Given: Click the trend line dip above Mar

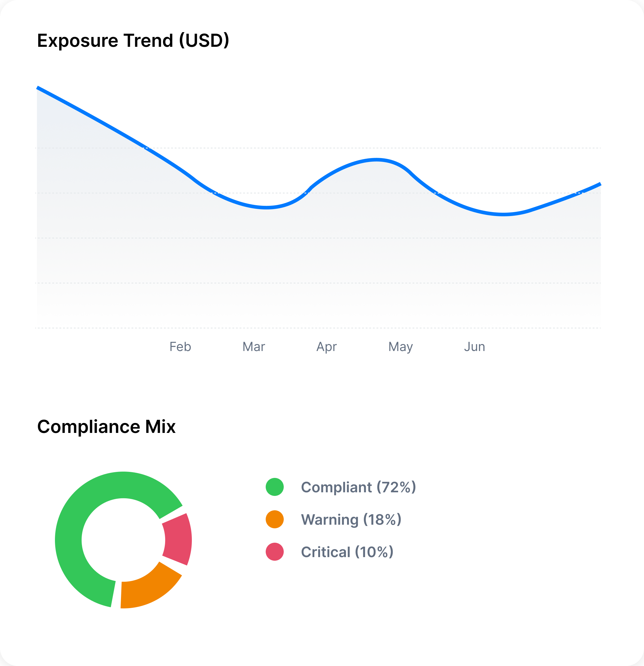Looking at the screenshot, I should click(x=267, y=207).
